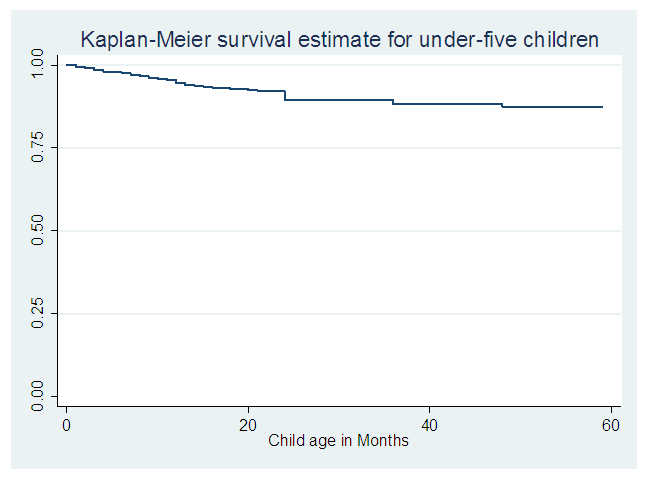
Task: Click the survival curve's last step drop
Action: (502, 105)
